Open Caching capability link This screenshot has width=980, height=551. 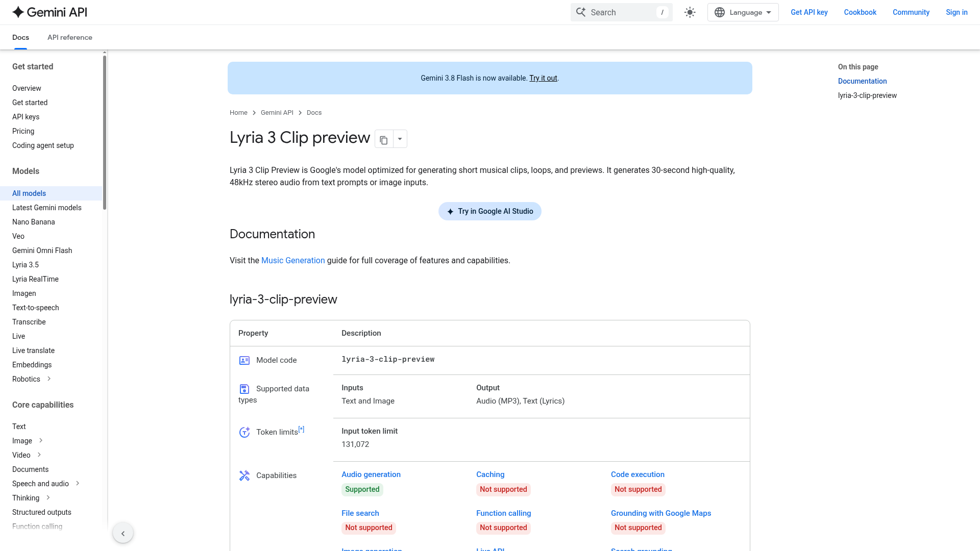[490, 474]
